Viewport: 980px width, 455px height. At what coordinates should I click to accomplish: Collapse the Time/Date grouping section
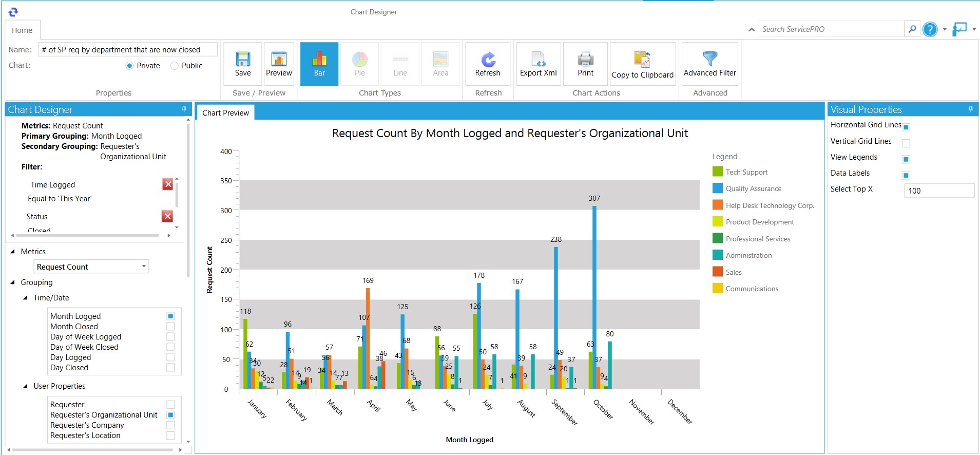[25, 298]
